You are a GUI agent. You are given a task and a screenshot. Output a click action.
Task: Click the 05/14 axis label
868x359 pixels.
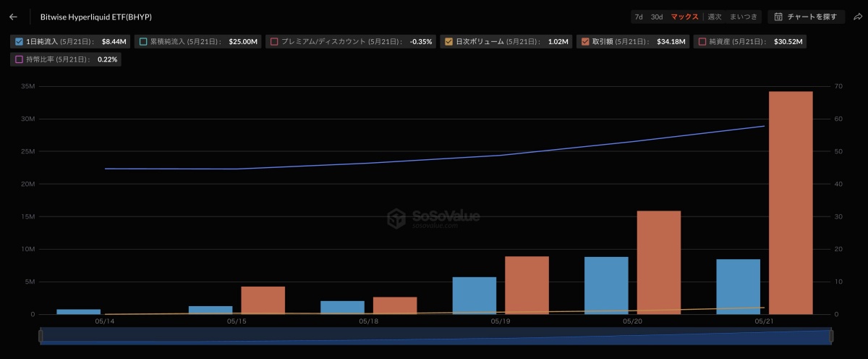tap(104, 320)
